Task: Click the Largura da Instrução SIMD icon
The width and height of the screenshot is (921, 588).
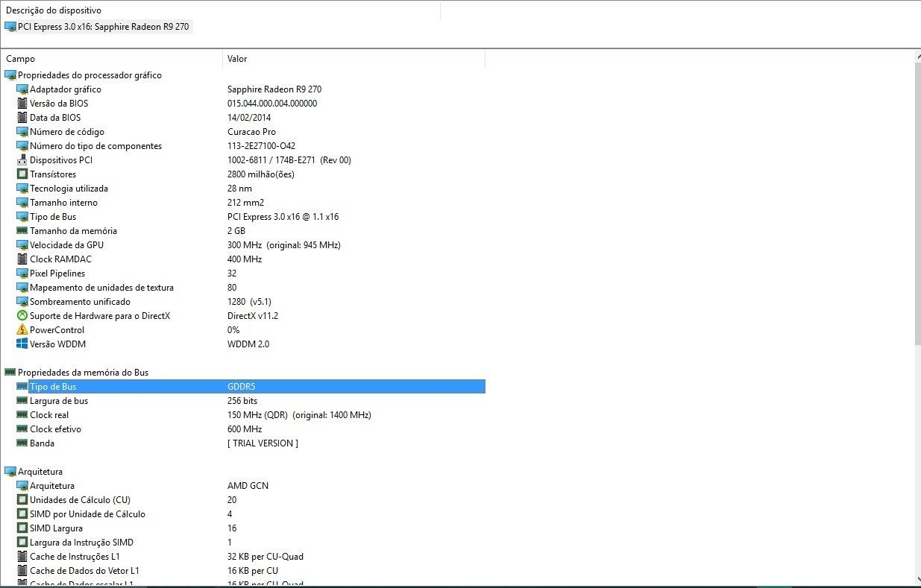Action: [22, 543]
